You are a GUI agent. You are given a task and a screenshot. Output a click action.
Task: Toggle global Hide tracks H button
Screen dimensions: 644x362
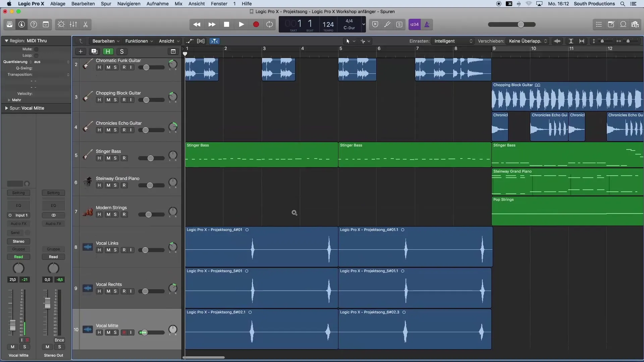pos(108,52)
